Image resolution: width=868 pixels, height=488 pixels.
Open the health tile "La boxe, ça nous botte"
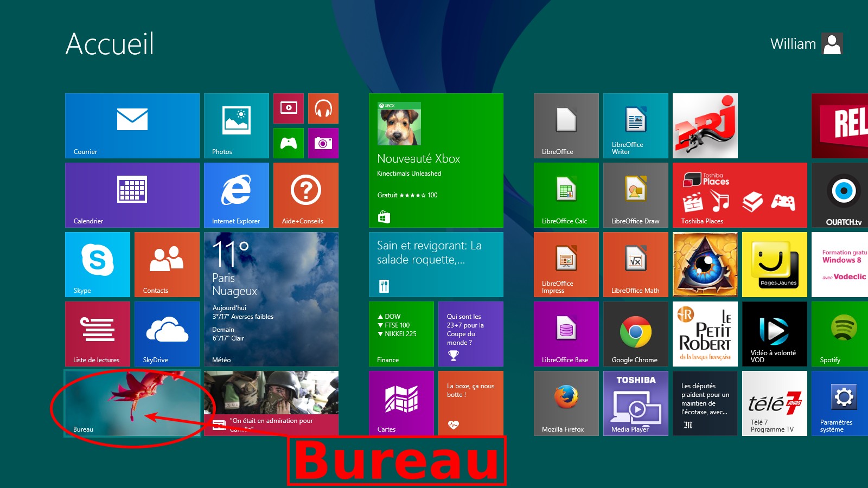[x=471, y=403]
